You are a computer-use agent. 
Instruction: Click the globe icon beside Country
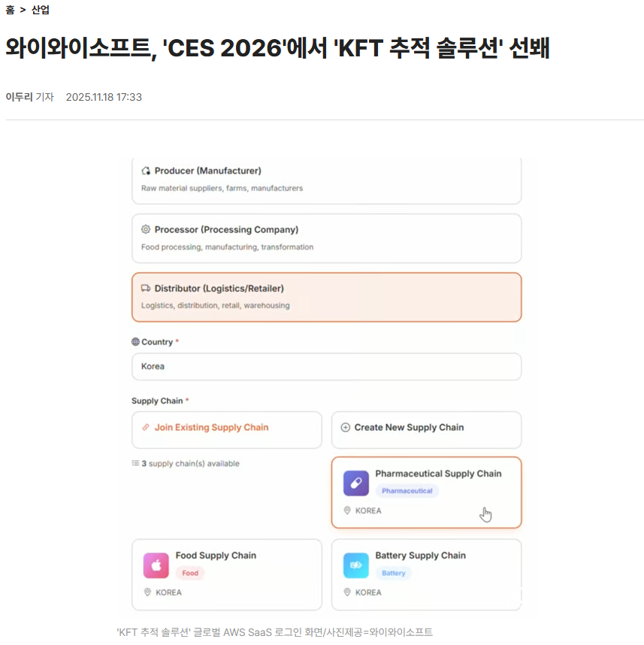pos(136,342)
